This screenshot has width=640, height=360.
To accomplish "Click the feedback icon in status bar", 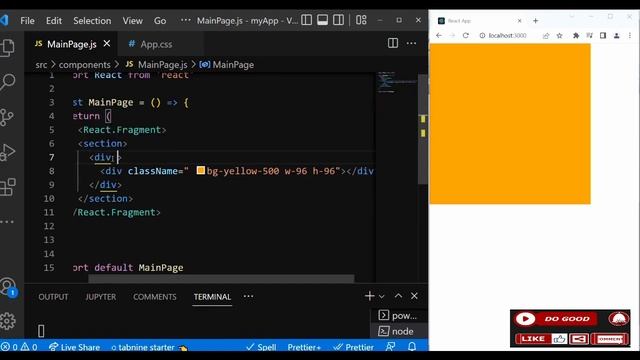I will click(x=391, y=347).
